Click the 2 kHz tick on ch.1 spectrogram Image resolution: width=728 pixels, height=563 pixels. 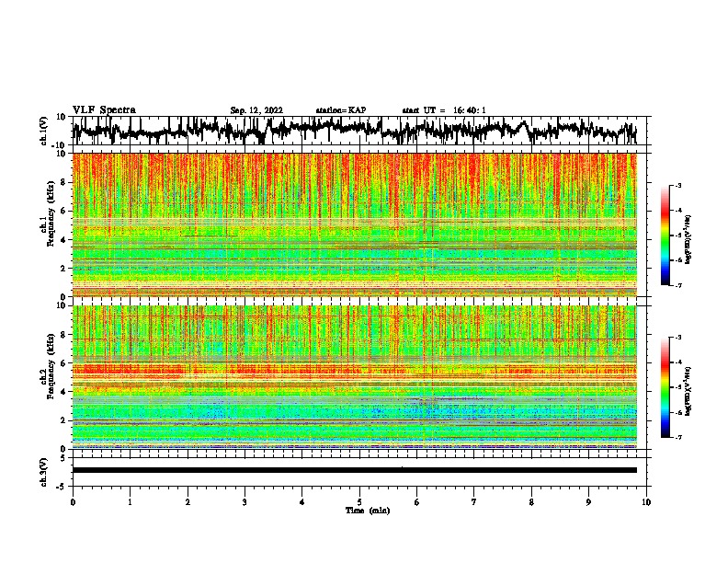click(x=63, y=269)
